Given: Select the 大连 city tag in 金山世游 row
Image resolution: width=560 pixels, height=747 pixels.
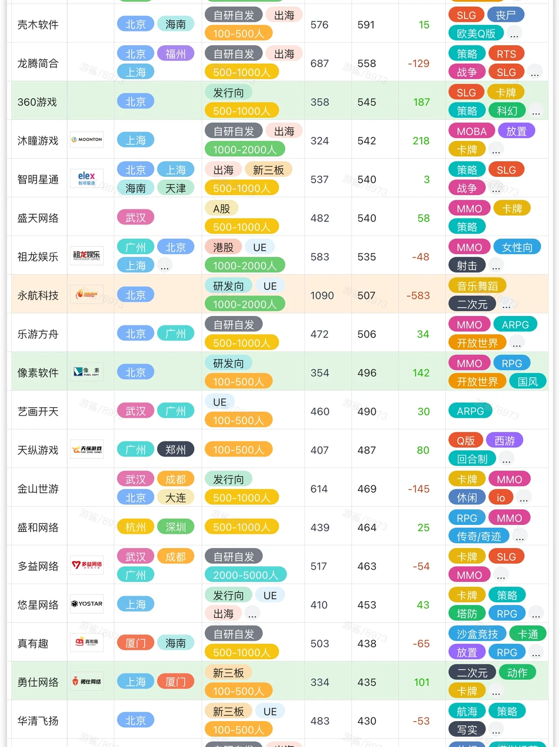Looking at the screenshot, I should 175,497.
